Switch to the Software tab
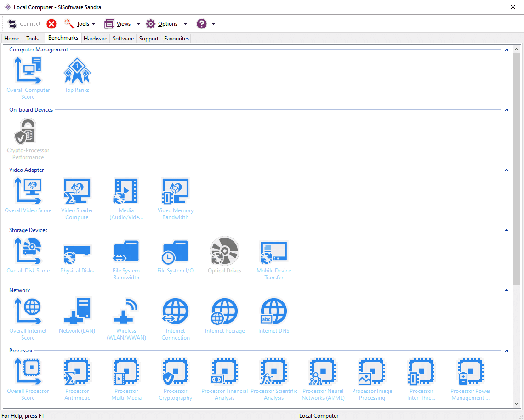Viewport: 524px width, 420px height. 123,39
